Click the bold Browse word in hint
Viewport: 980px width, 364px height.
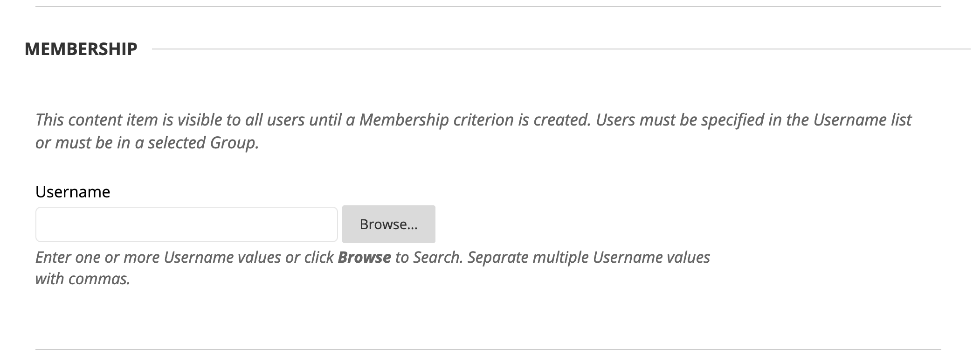click(x=364, y=258)
